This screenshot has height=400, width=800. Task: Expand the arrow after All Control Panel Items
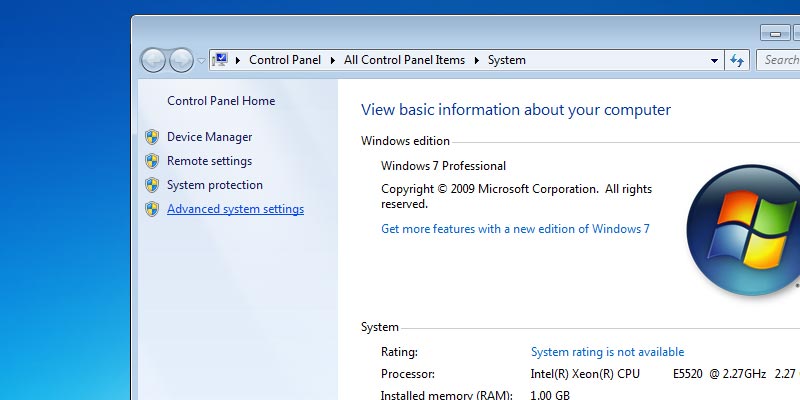click(476, 60)
